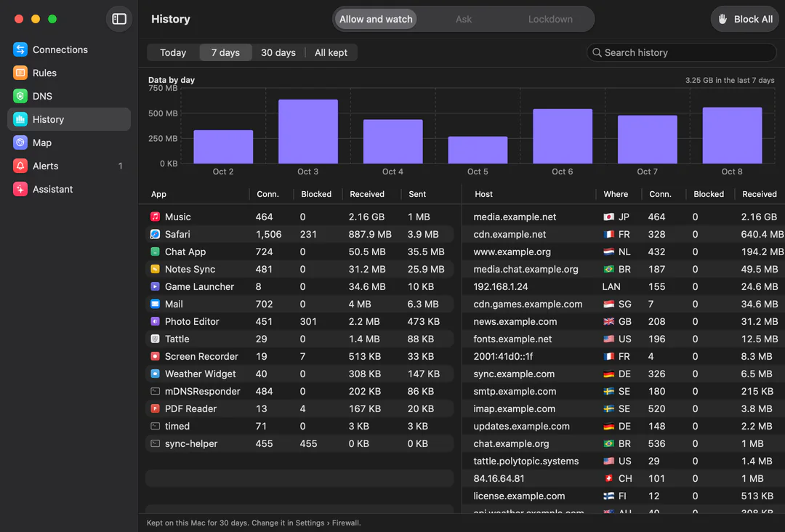The width and height of the screenshot is (785, 532).
Task: Click the sync-helper process icon
Action: coord(156,443)
